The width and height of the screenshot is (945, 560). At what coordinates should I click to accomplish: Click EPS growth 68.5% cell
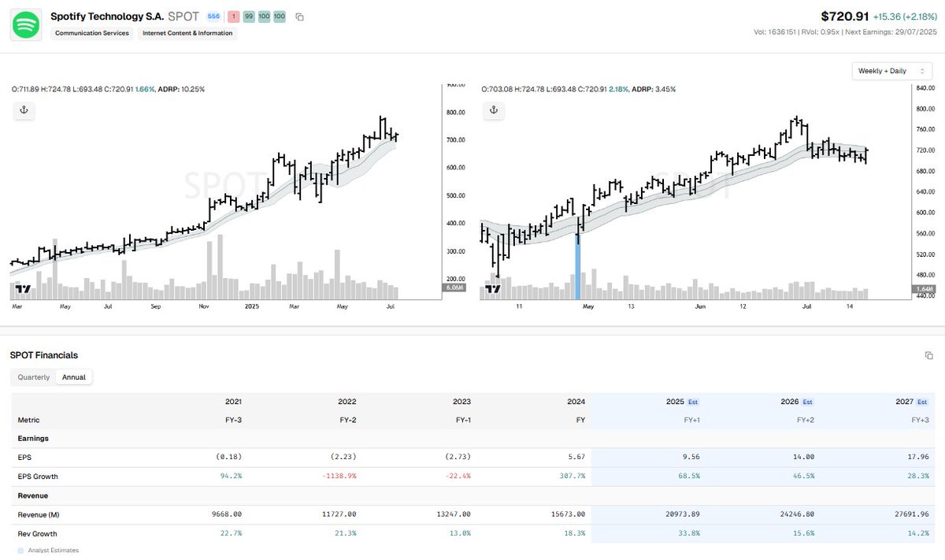click(x=688, y=477)
